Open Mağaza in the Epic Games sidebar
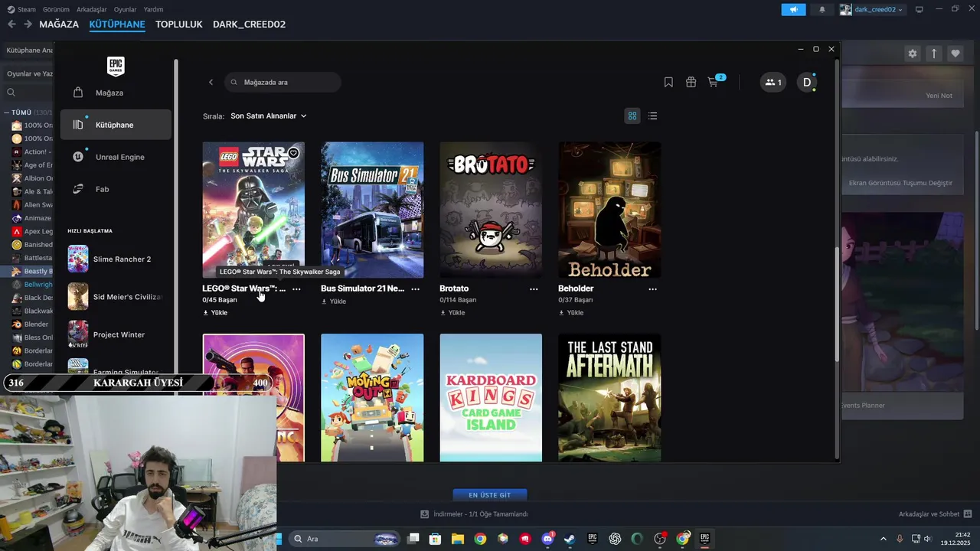Image resolution: width=980 pixels, height=551 pixels. point(116,93)
